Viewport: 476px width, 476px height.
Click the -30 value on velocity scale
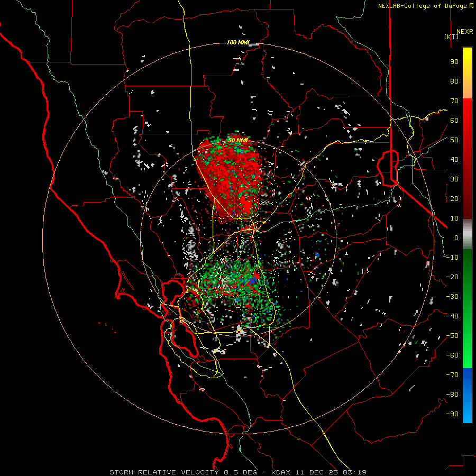[452, 297]
